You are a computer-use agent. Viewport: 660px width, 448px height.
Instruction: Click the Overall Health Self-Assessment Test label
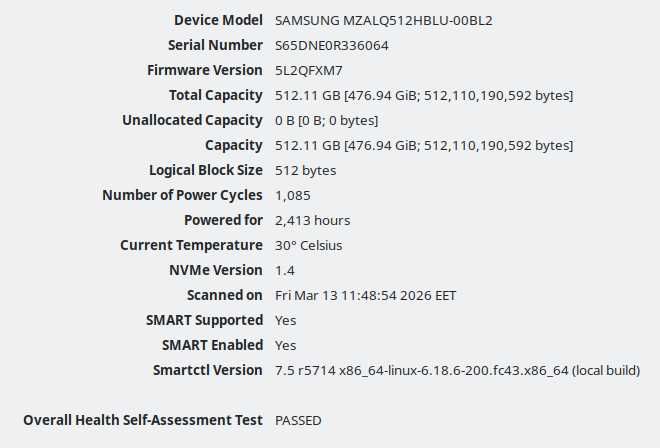pyautogui.click(x=143, y=420)
